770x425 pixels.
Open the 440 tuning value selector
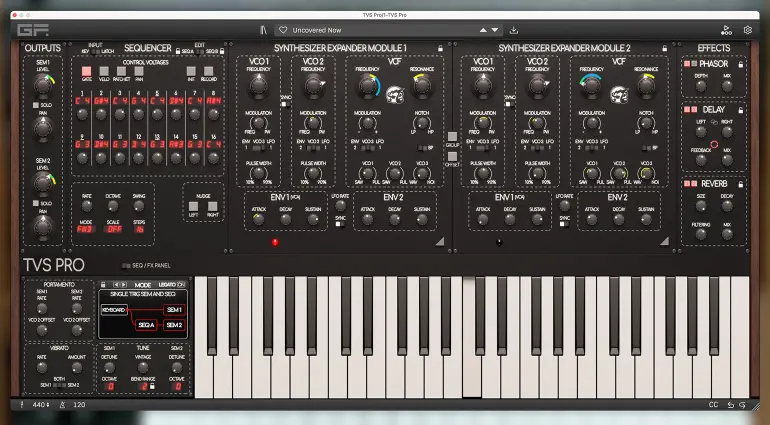[x=42, y=405]
